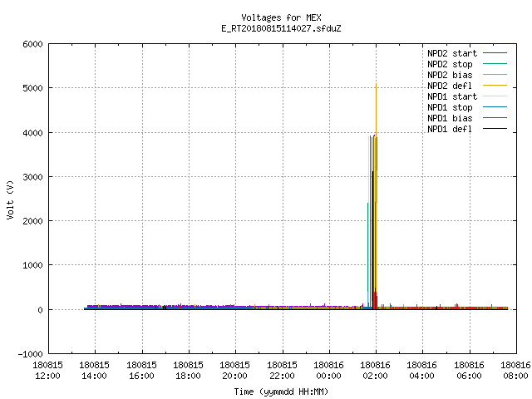The image size is (532, 399).
Task: Click the x-axis tick '180815 14:00'
Action: [95, 371]
